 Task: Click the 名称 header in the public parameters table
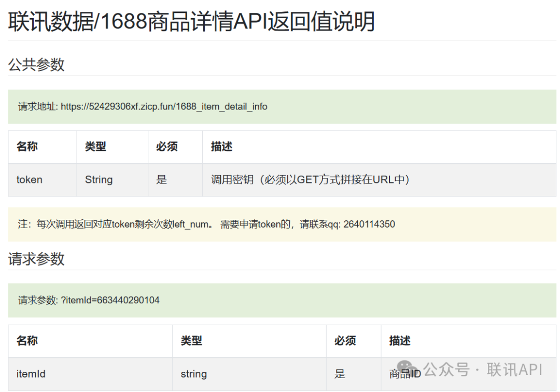coord(27,147)
